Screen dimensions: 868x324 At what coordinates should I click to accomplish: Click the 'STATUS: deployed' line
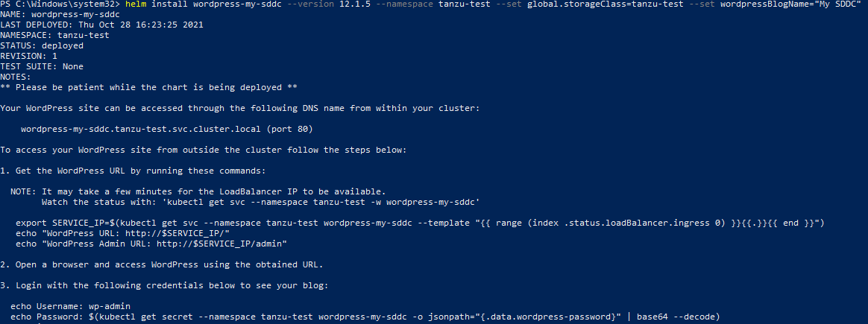(42, 45)
